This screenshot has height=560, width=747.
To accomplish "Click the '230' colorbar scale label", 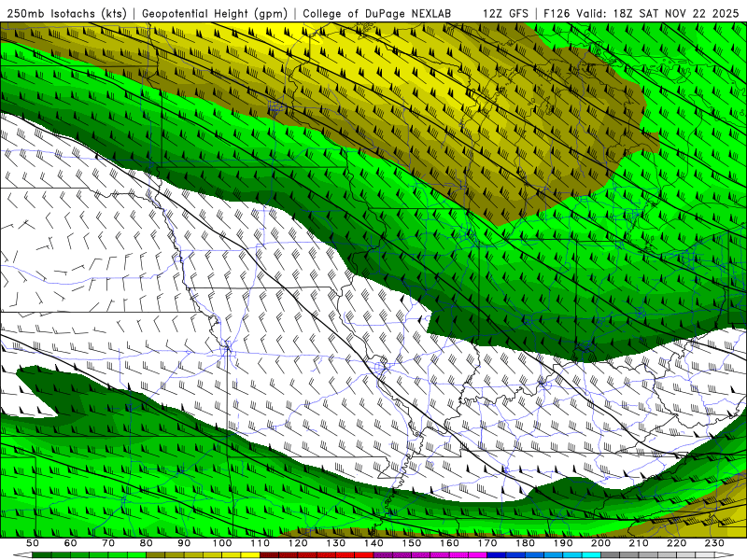I will pos(714,543).
